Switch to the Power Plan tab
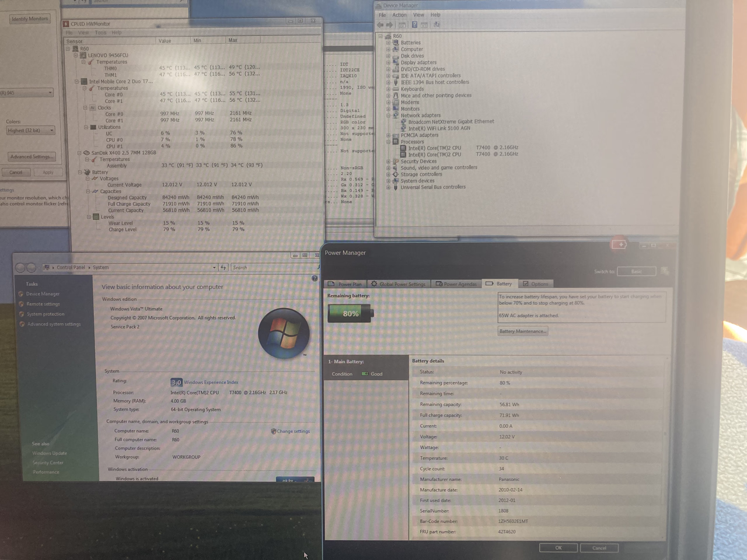 (344, 284)
